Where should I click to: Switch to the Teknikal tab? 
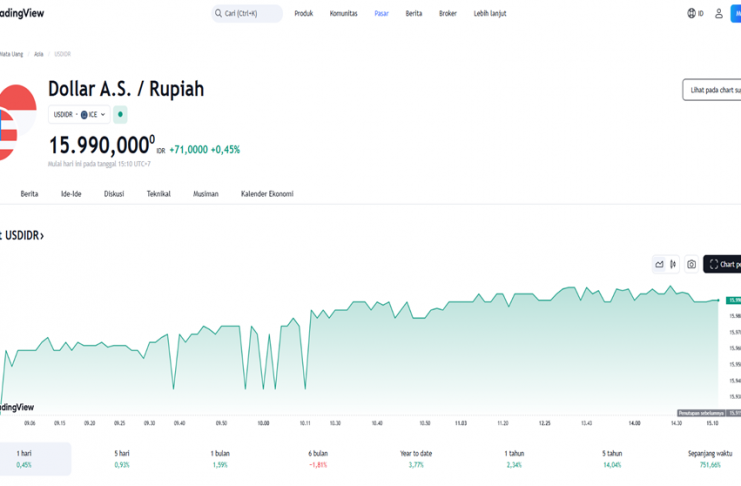158,194
